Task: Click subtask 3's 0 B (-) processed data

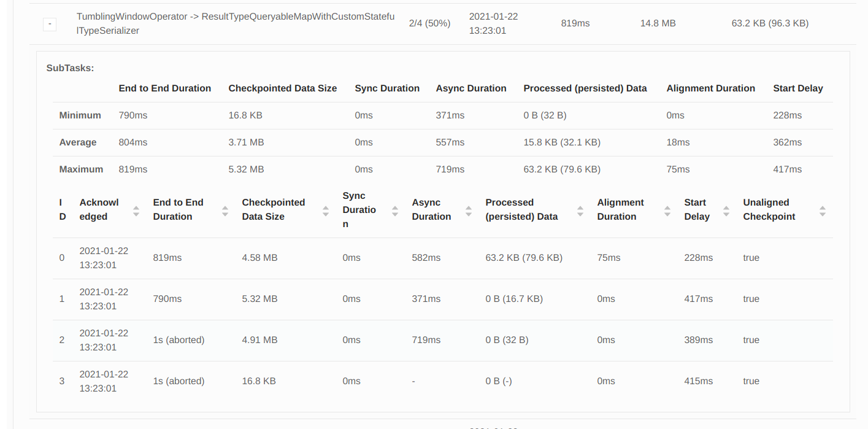Action: [499, 381]
